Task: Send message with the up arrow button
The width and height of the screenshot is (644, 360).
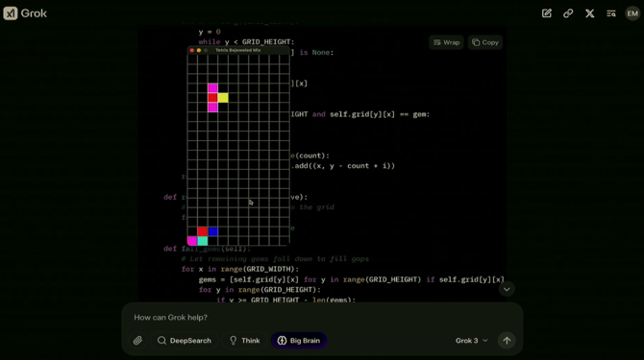Action: click(x=507, y=340)
